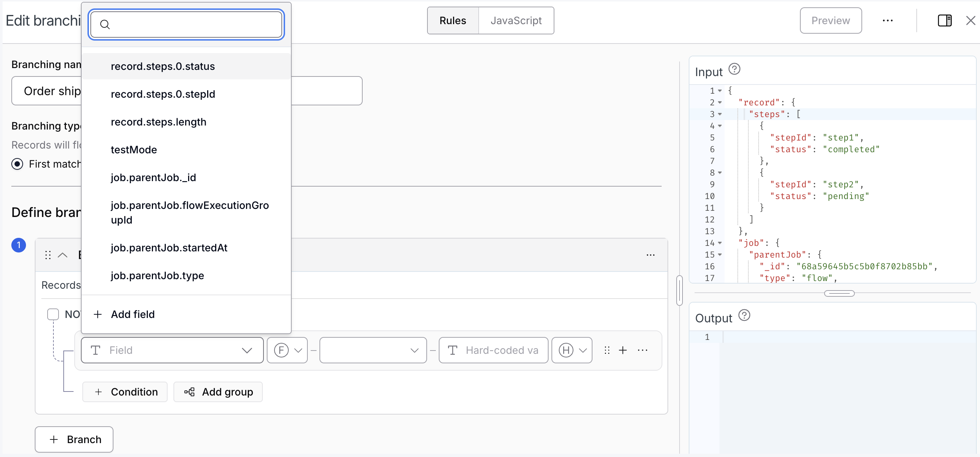Click inside the Output editor line 1
The height and width of the screenshot is (457, 980).
[848, 337]
